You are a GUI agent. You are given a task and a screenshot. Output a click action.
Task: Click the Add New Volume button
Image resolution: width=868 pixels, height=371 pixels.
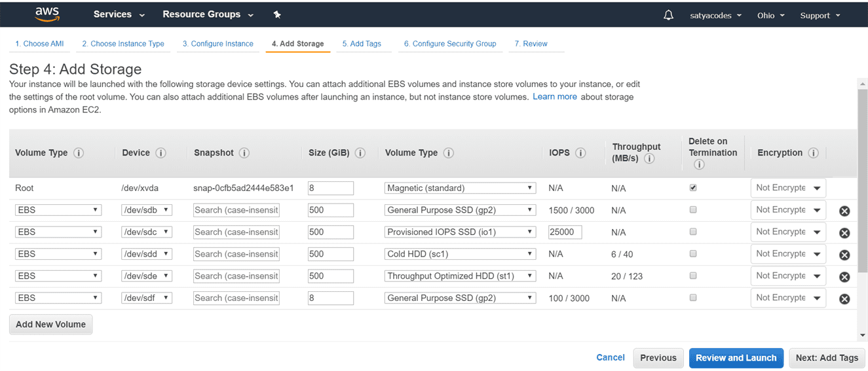(51, 325)
